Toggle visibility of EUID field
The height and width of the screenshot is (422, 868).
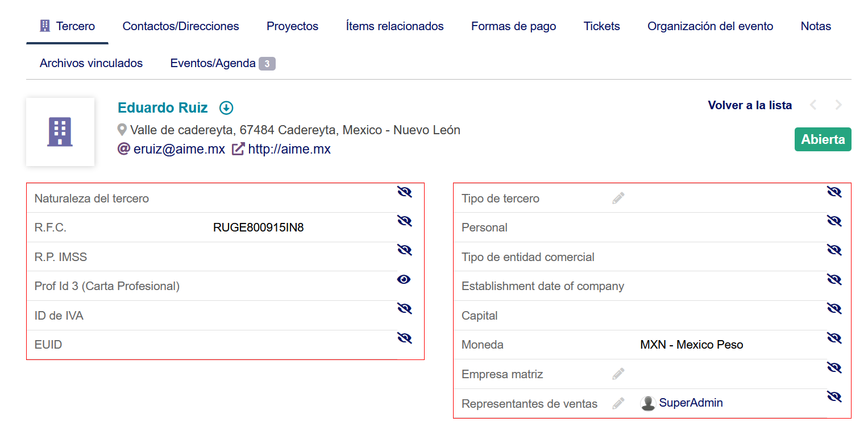pos(404,338)
